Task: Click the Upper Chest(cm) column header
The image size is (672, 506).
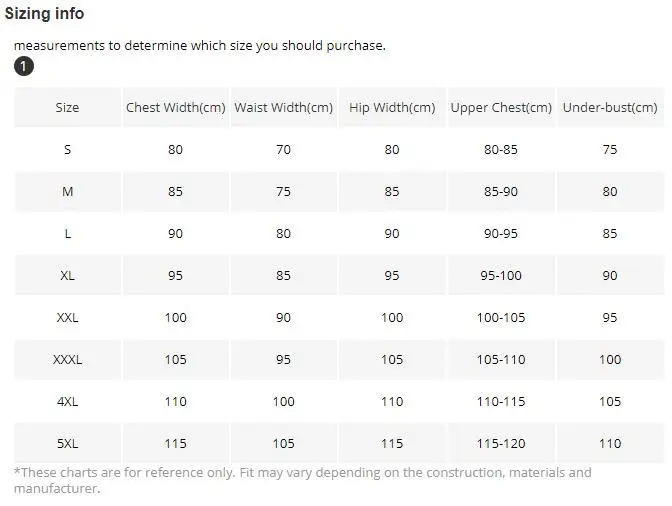Action: pos(501,107)
